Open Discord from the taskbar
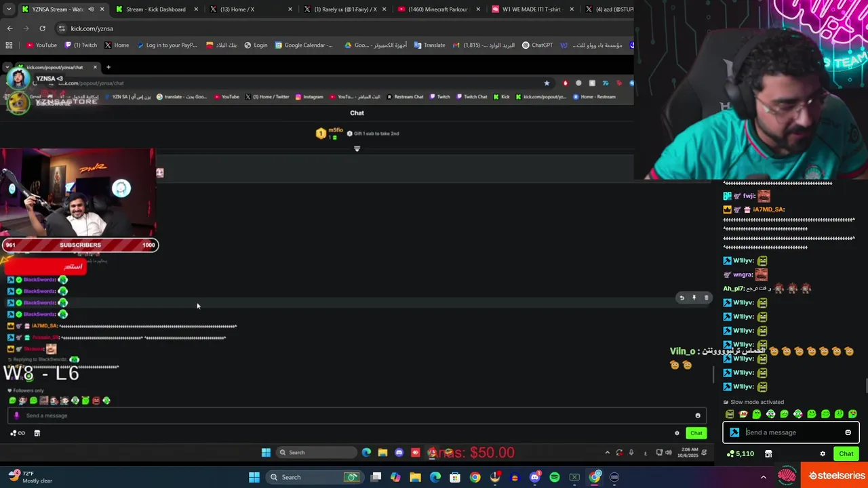Screen dimensions: 868x488 point(534,477)
